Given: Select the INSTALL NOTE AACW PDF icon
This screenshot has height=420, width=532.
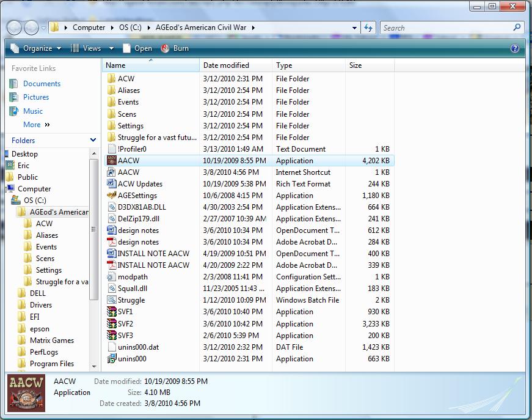Looking at the screenshot, I should pos(111,265).
